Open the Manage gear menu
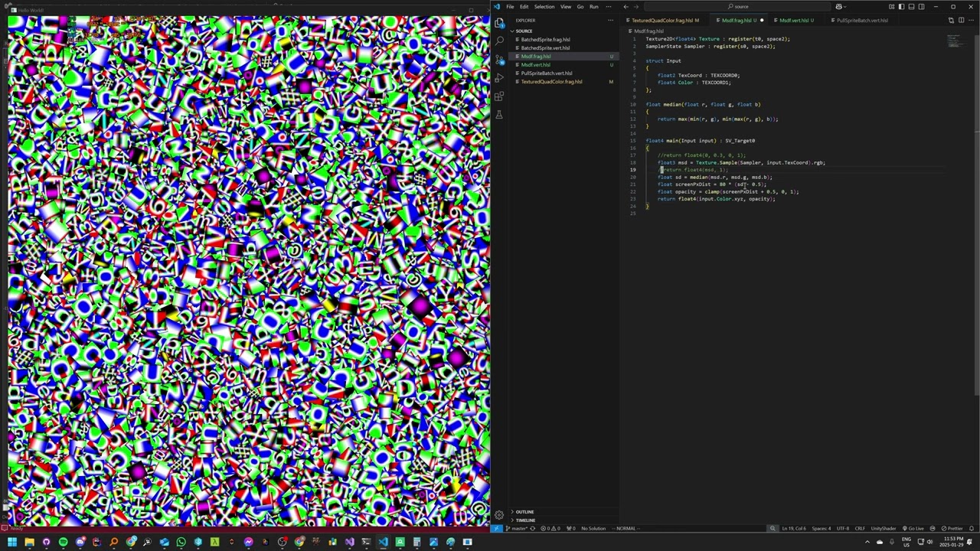Screen dimensions: 980x551 point(499,515)
